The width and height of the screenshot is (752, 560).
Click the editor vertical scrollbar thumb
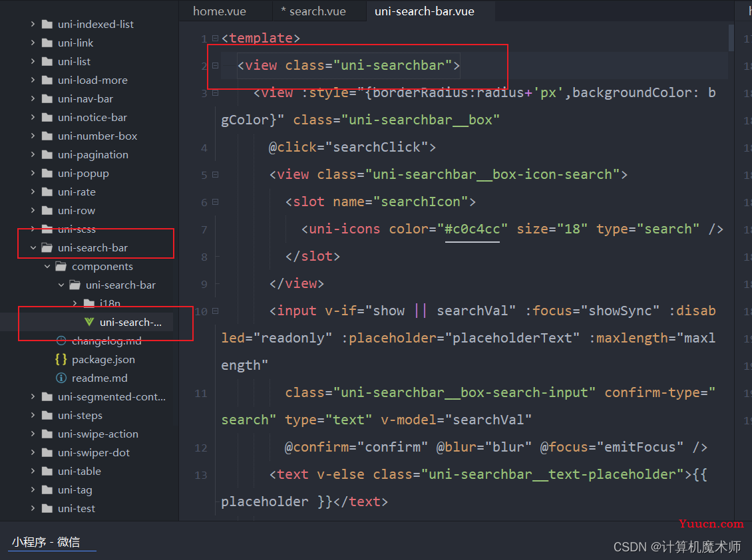[x=731, y=37]
